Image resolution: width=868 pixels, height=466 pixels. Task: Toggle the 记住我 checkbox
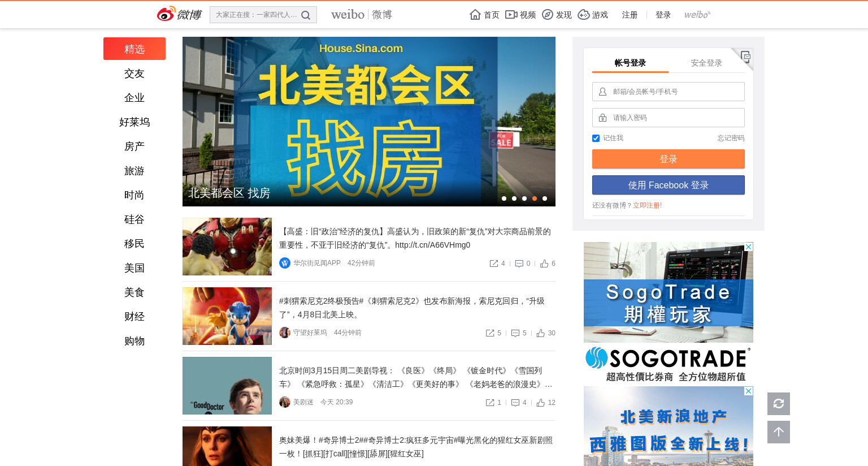coord(596,138)
